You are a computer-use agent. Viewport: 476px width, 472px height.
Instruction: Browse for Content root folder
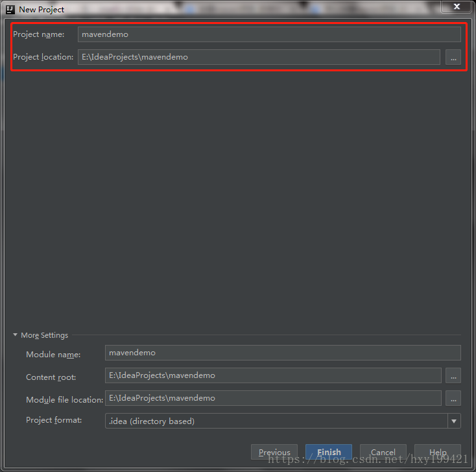[x=453, y=375]
